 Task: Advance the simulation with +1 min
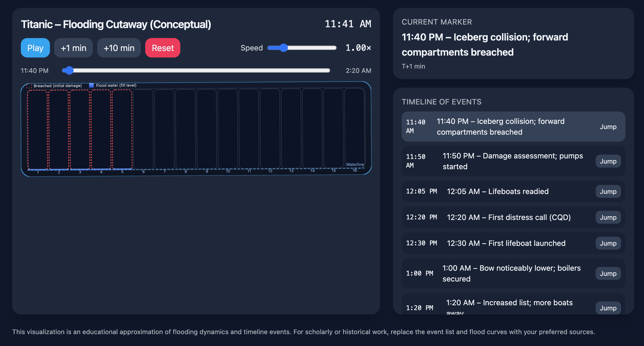73,48
